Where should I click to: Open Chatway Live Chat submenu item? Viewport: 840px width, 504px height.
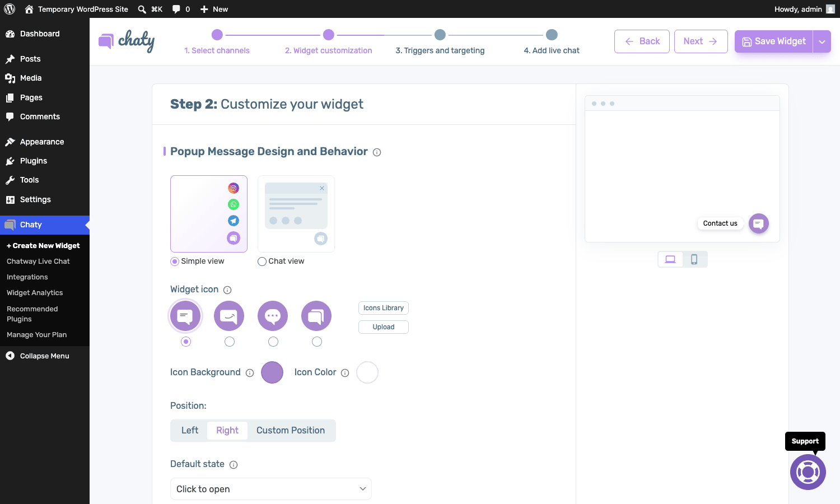(x=38, y=262)
